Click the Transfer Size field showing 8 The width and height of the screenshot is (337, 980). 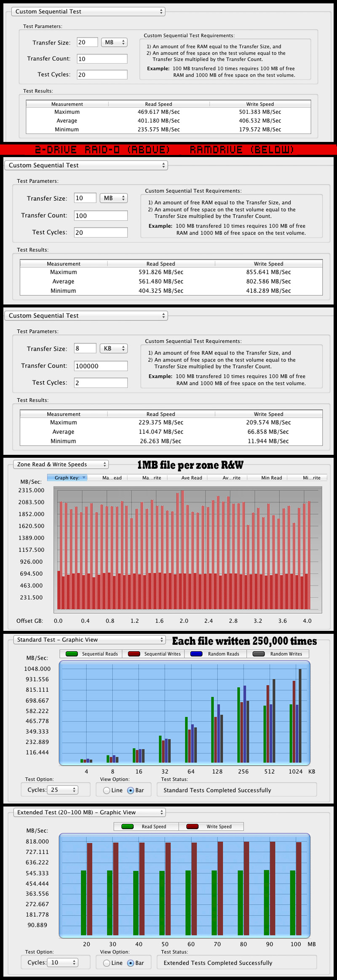tap(85, 348)
